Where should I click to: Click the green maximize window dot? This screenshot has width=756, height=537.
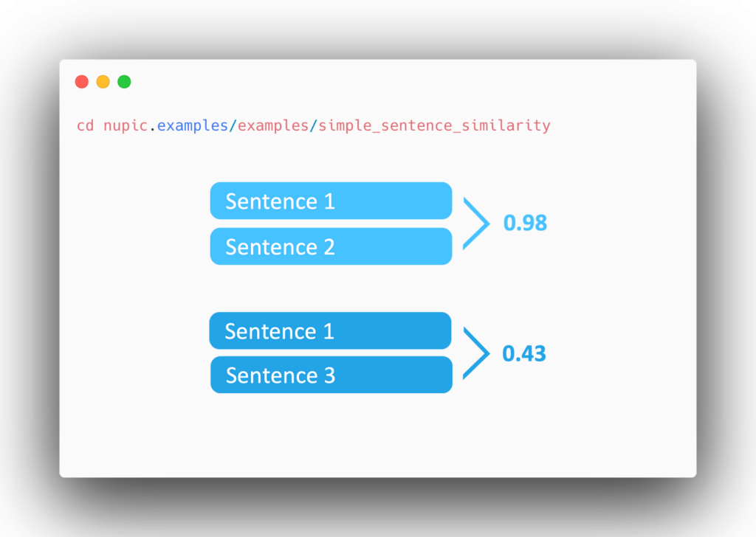pyautogui.click(x=124, y=82)
